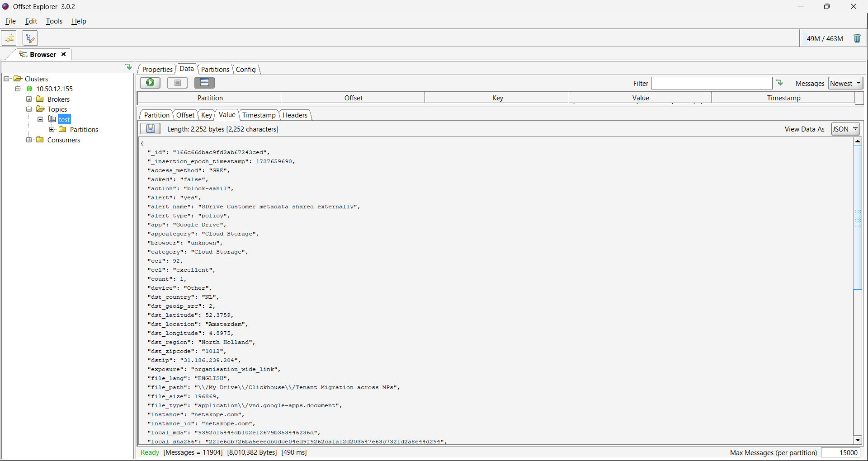Select the Value detail tab
Viewport: 868px width, 461px height.
click(227, 114)
